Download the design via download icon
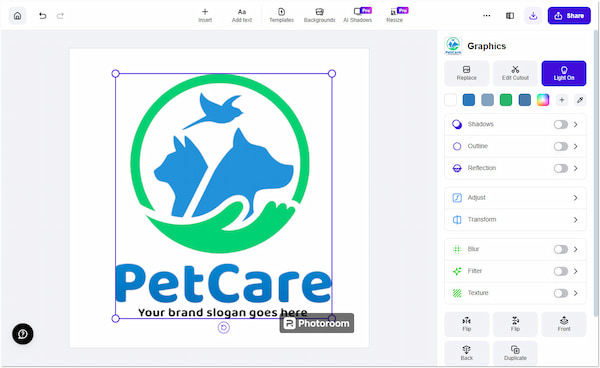 click(533, 16)
